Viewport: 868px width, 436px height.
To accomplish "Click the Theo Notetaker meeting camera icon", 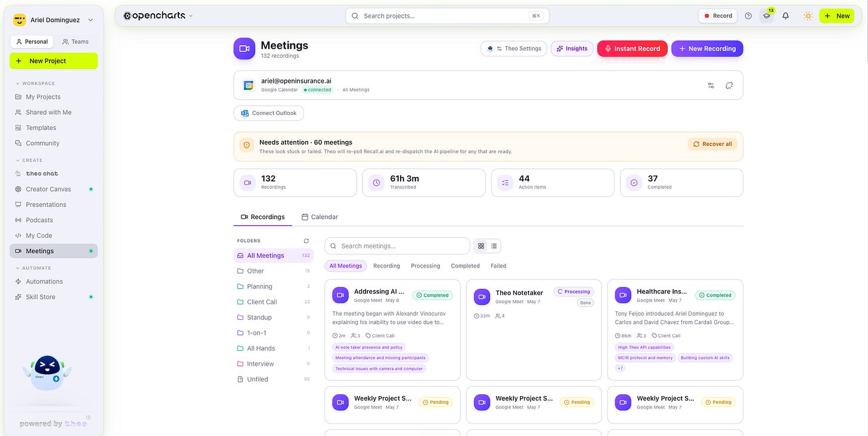I will coord(482,296).
